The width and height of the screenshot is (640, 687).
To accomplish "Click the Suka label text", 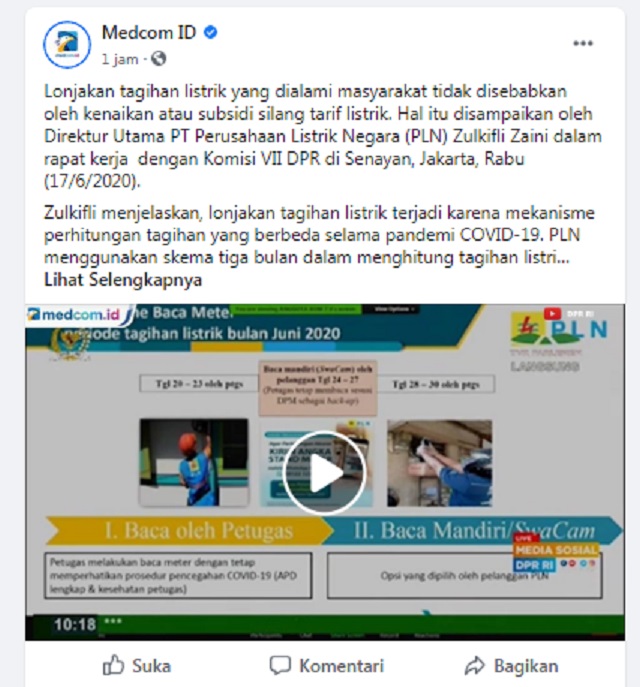I will click(x=152, y=666).
